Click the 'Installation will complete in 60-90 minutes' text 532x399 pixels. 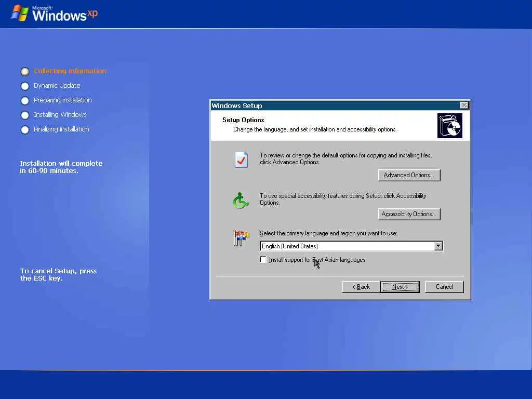[x=61, y=167]
